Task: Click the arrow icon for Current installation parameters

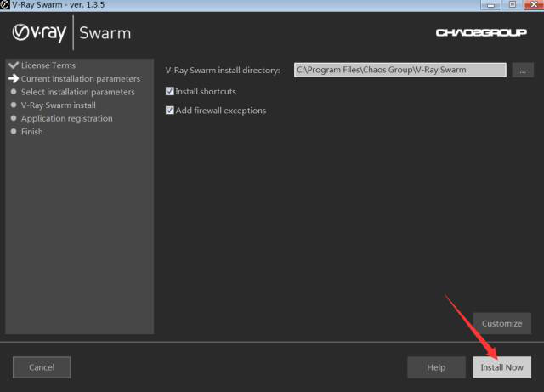Action: 14,78
